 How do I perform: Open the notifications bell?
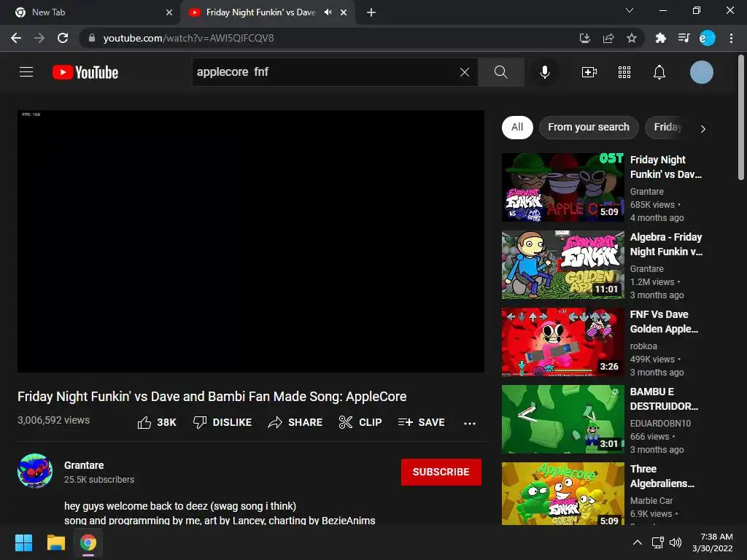[x=659, y=72]
